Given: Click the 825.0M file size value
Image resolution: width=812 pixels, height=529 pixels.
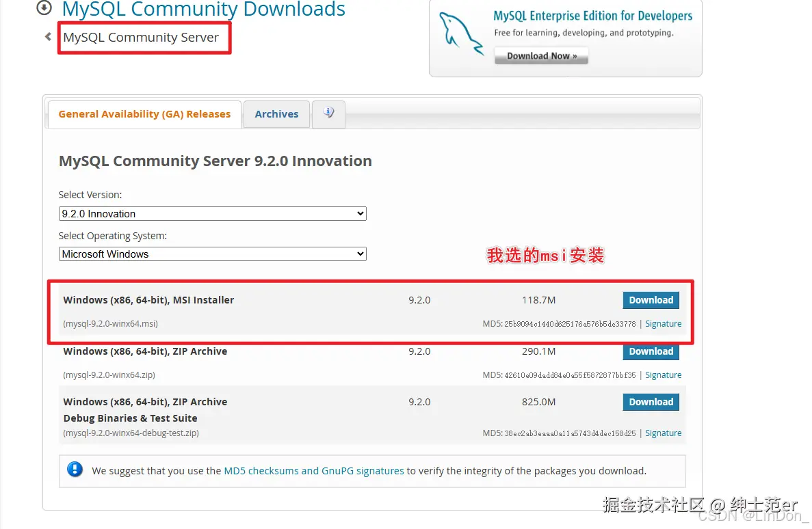Looking at the screenshot, I should [x=538, y=402].
